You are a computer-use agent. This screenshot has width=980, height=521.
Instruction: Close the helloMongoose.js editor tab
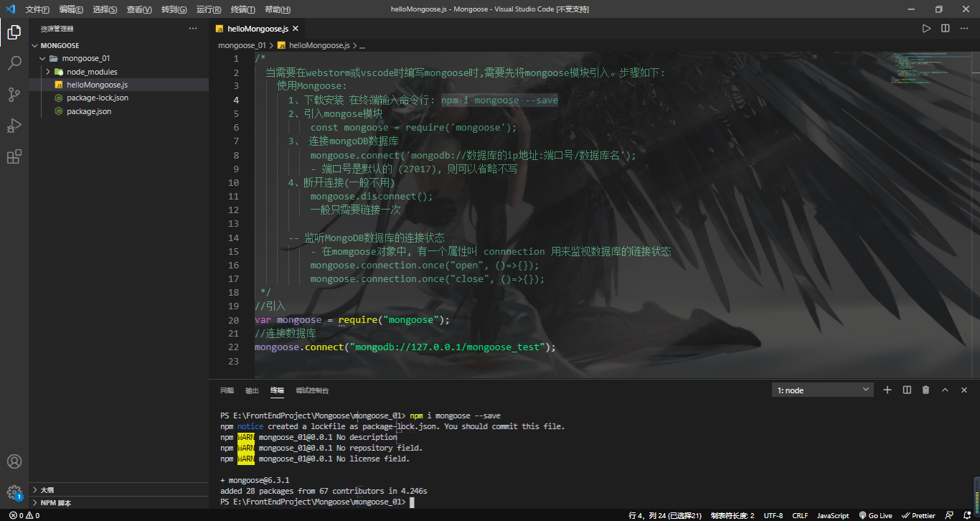[x=295, y=29]
